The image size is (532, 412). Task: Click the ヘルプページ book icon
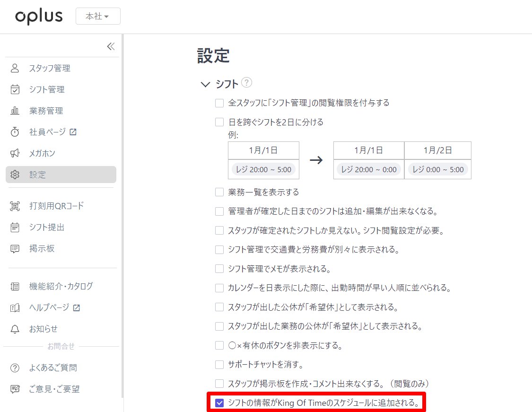click(15, 308)
